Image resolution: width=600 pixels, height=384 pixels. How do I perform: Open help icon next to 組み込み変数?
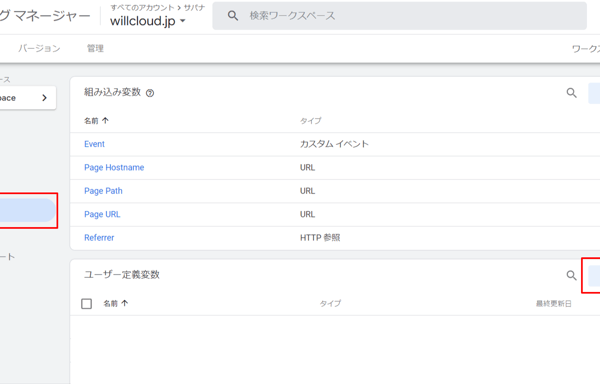pyautogui.click(x=150, y=93)
